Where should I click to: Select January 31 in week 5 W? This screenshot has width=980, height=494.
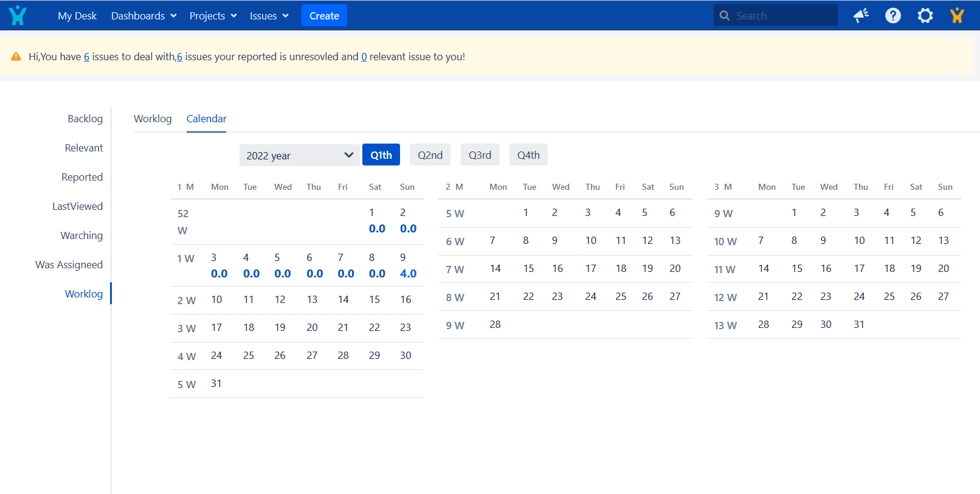pos(216,383)
